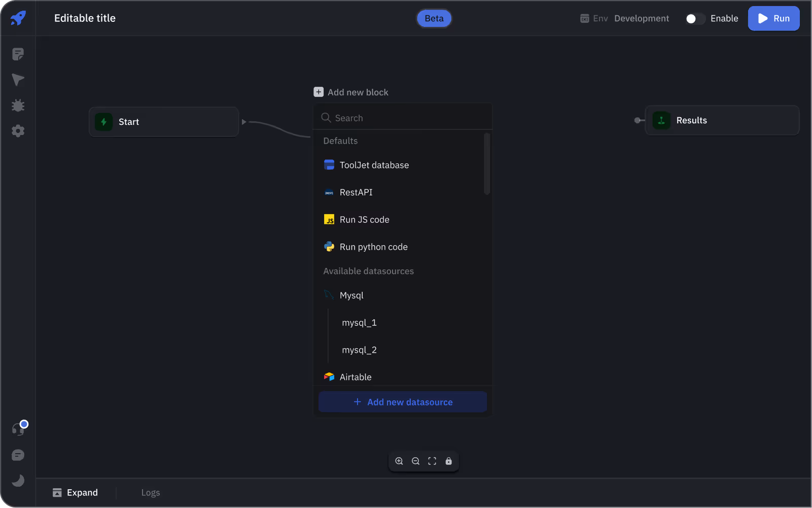Image resolution: width=812 pixels, height=508 pixels.
Task: Lock the canvas with the padlock icon
Action: (449, 461)
